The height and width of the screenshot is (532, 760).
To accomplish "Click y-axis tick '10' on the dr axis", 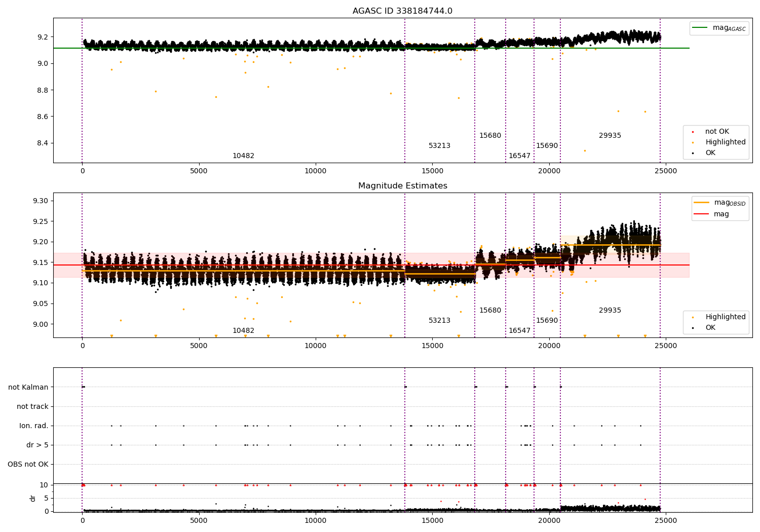I will tap(44, 485).
